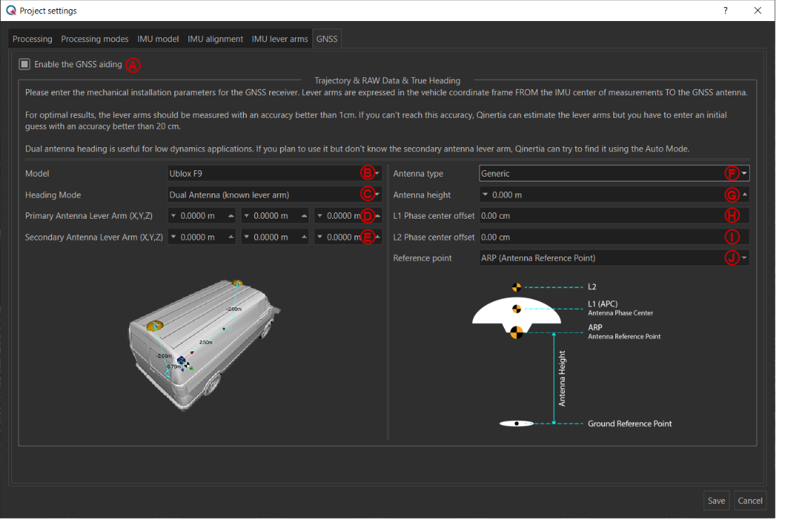This screenshot has height=532, width=789.
Task: Cancel the project settings dialog
Action: pos(750,500)
